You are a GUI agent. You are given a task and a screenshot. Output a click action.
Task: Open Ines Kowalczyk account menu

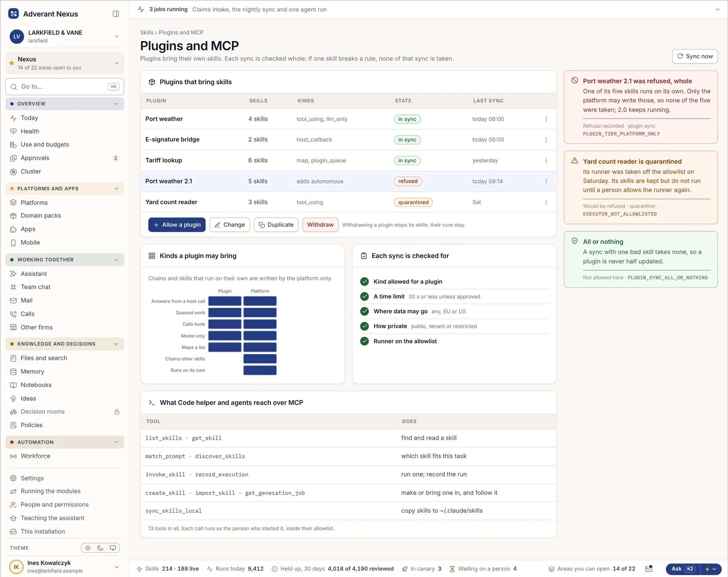click(65, 567)
